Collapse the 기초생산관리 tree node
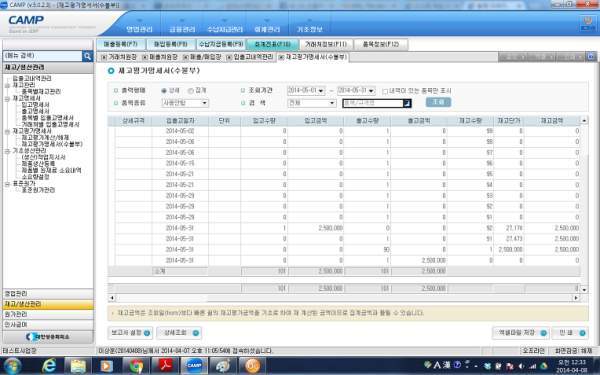This screenshot has width=600, height=375. click(7, 151)
